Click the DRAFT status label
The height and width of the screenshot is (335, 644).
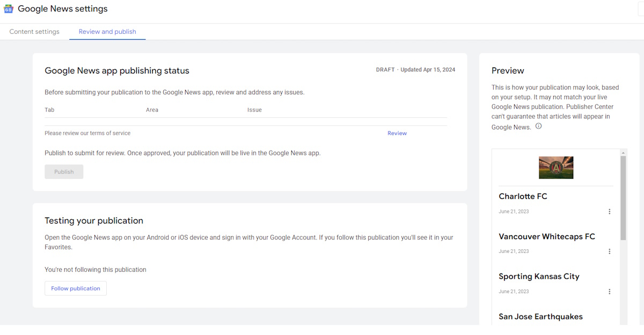[x=385, y=70]
